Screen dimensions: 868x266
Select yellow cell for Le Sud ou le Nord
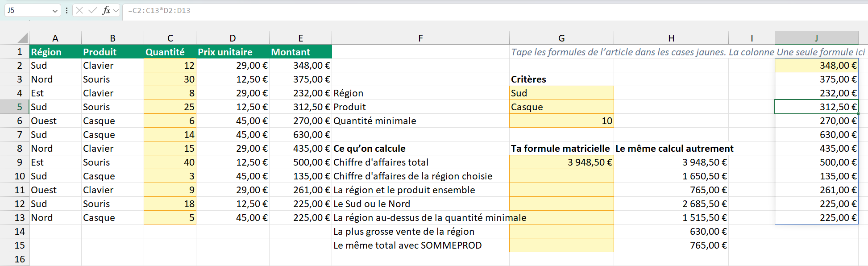tap(561, 204)
